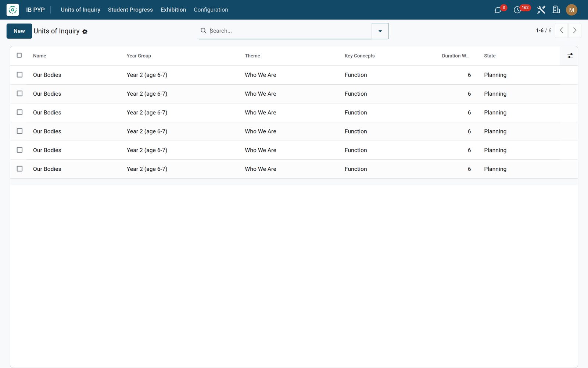The width and height of the screenshot is (588, 368).
Task: Expand the search filter options dropdown
Action: [x=380, y=31]
